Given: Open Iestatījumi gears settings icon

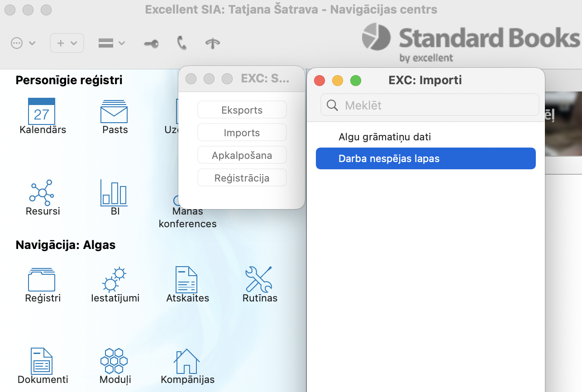Looking at the screenshot, I should pos(114,279).
